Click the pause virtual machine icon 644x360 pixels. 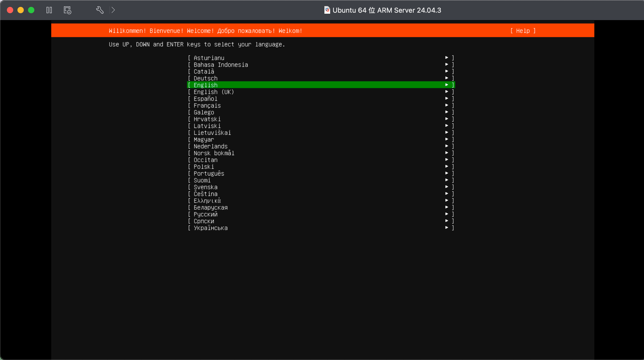pyautogui.click(x=49, y=10)
